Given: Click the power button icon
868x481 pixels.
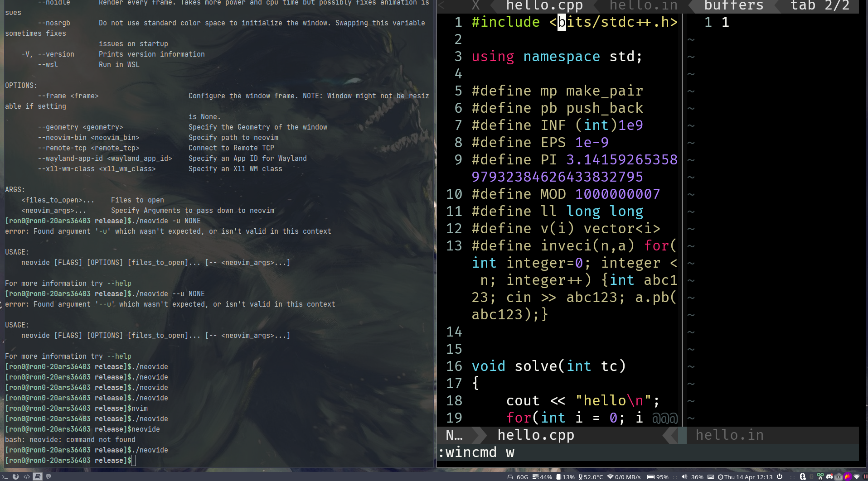Looking at the screenshot, I should point(780,476).
